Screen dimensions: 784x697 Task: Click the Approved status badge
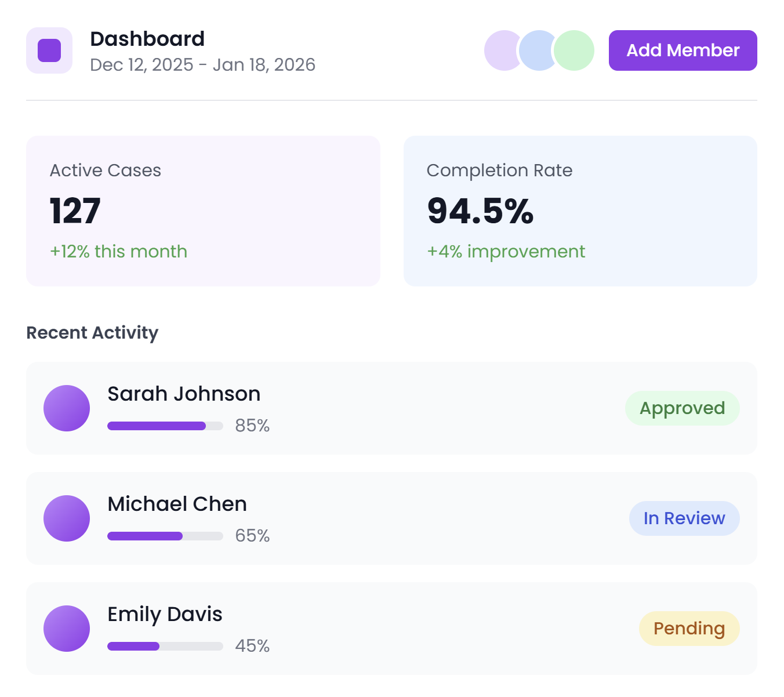(x=682, y=408)
